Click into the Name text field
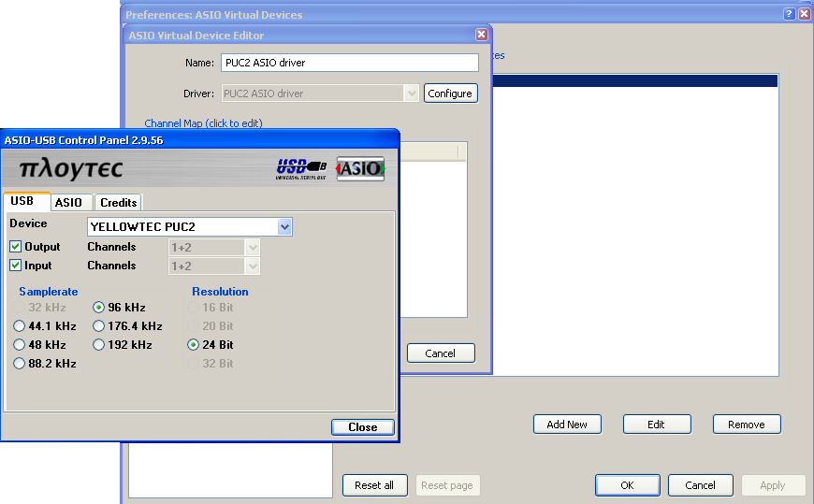The width and height of the screenshot is (814, 504). tap(350, 63)
